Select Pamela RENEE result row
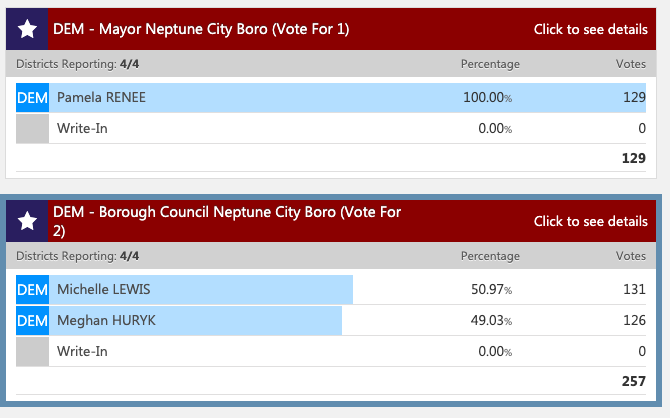Image resolution: width=670 pixels, height=418 pixels. (331, 98)
